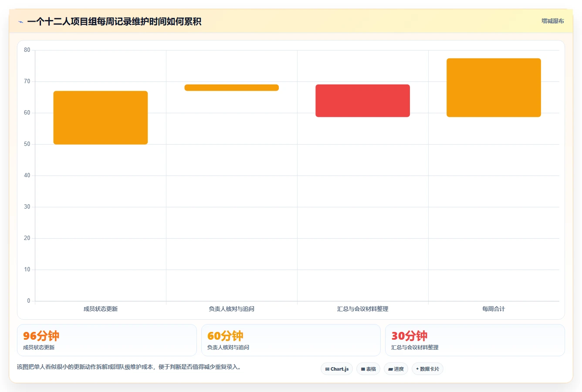This screenshot has width=582, height=392.
Task: Click the y-axis value 50
Action: point(27,144)
